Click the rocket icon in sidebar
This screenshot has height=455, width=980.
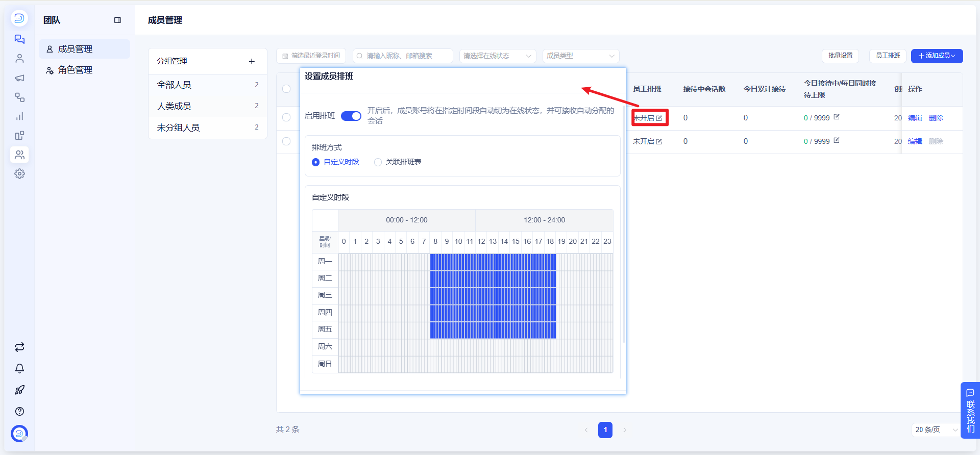click(19, 390)
